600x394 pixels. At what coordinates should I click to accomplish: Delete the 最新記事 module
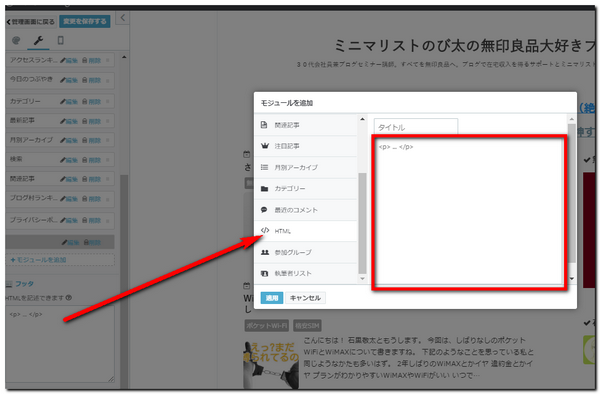[x=91, y=121]
